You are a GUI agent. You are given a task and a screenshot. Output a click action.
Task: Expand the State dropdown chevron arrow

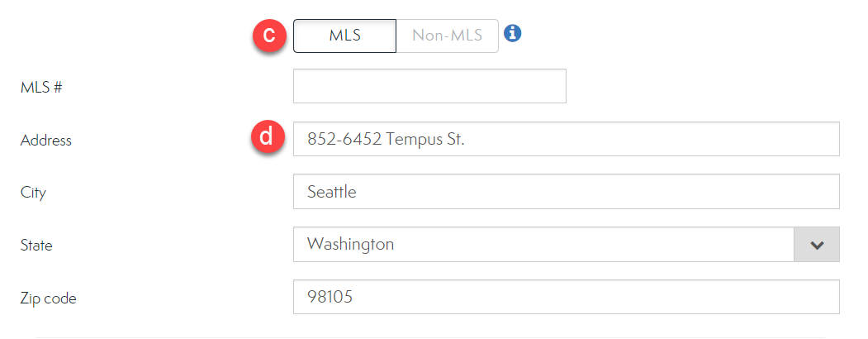click(817, 245)
